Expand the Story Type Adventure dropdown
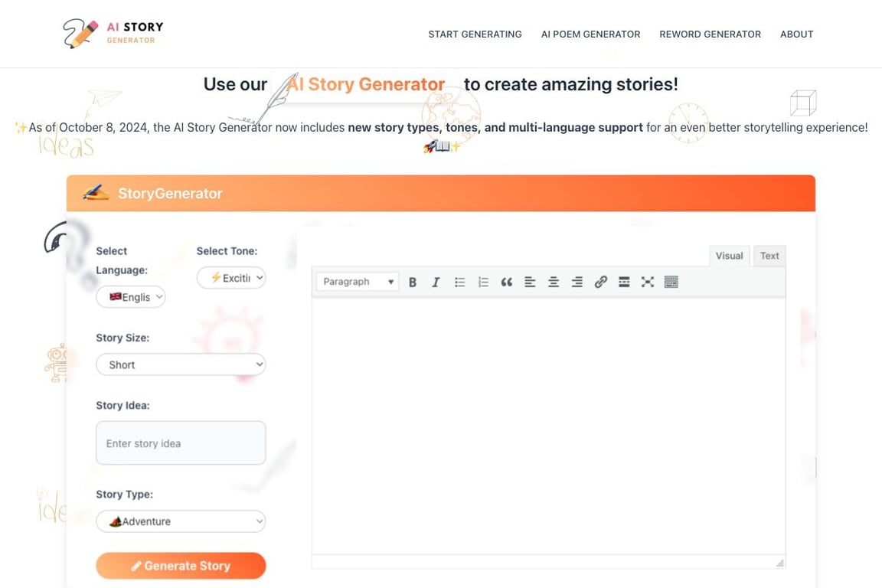The width and height of the screenshot is (882, 588). pyautogui.click(x=181, y=521)
